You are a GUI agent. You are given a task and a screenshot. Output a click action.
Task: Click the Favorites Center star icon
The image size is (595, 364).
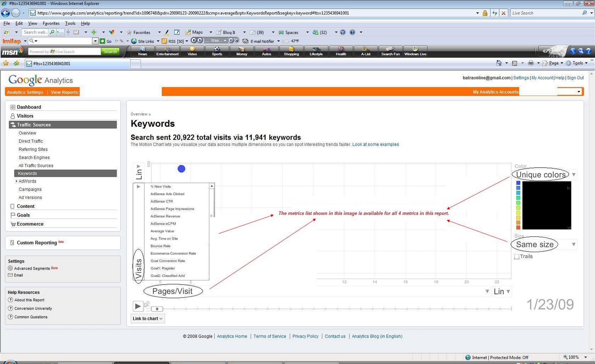[6, 63]
